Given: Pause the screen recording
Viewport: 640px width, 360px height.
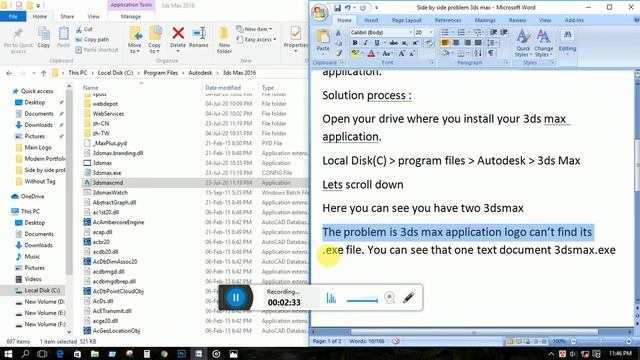Looking at the screenshot, I should [236, 298].
